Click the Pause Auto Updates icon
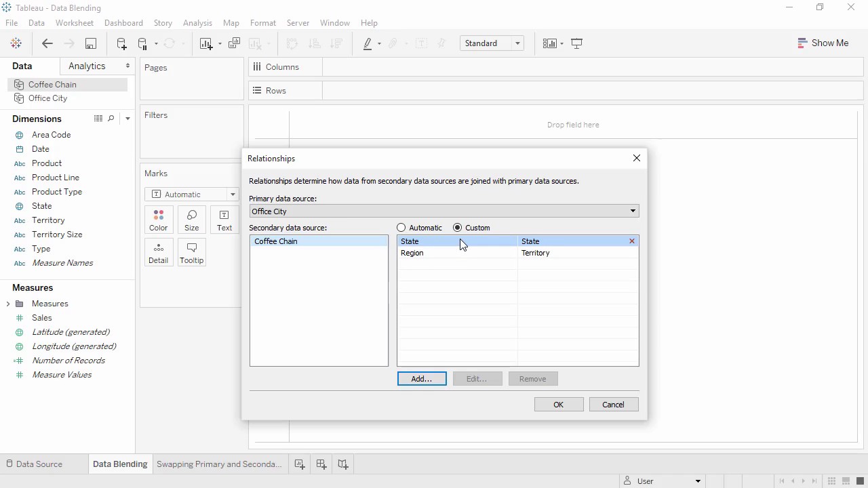 tap(142, 43)
